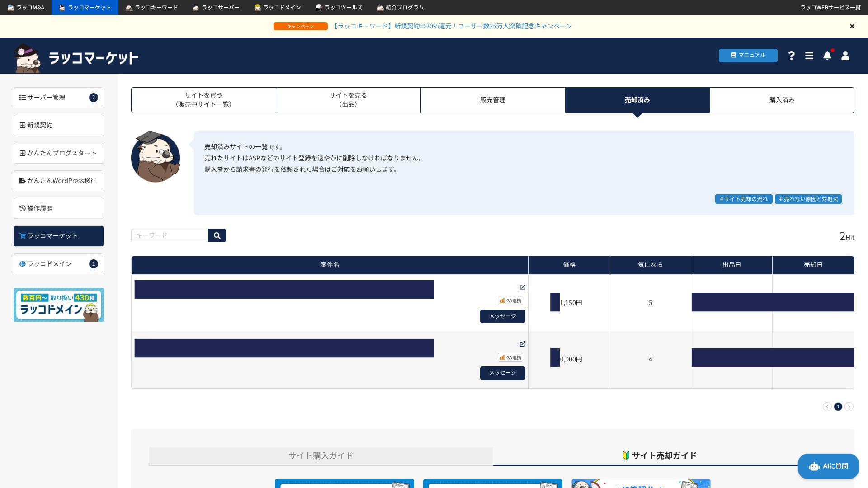The width and height of the screenshot is (868, 488).
Task: Switch to the 販売管理 tab
Action: pyautogui.click(x=492, y=100)
